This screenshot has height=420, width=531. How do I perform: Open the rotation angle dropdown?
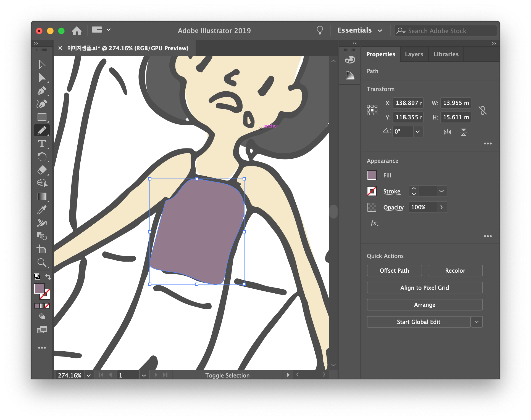pyautogui.click(x=418, y=132)
